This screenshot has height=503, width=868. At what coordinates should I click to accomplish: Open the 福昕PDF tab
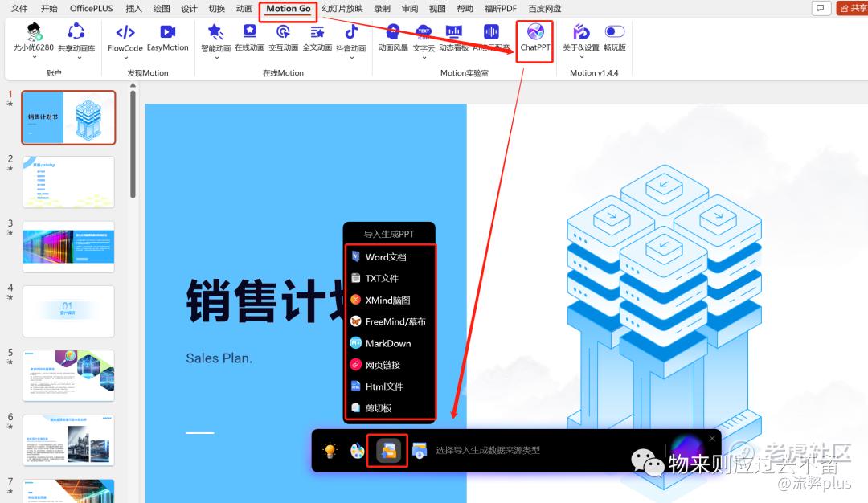coord(501,8)
